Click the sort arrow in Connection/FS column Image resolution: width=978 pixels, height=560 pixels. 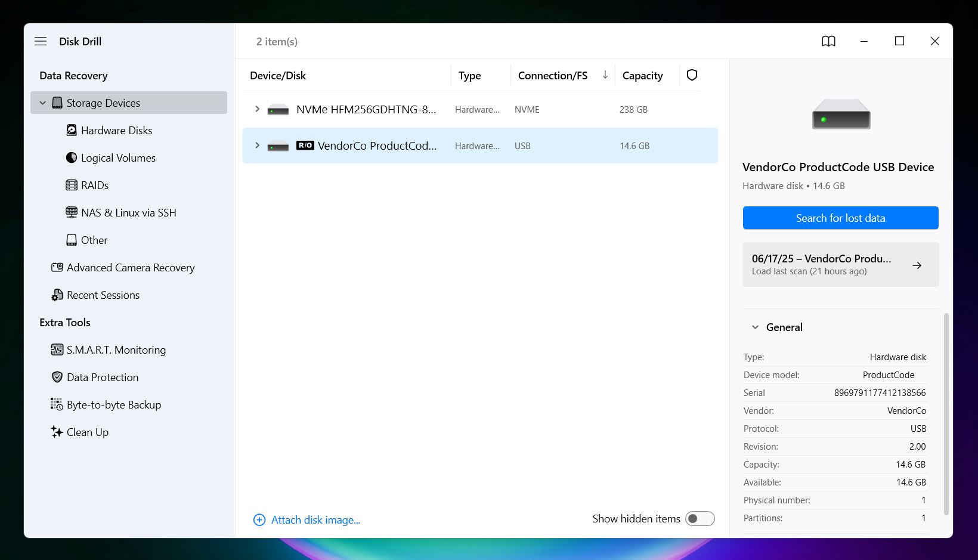point(605,75)
